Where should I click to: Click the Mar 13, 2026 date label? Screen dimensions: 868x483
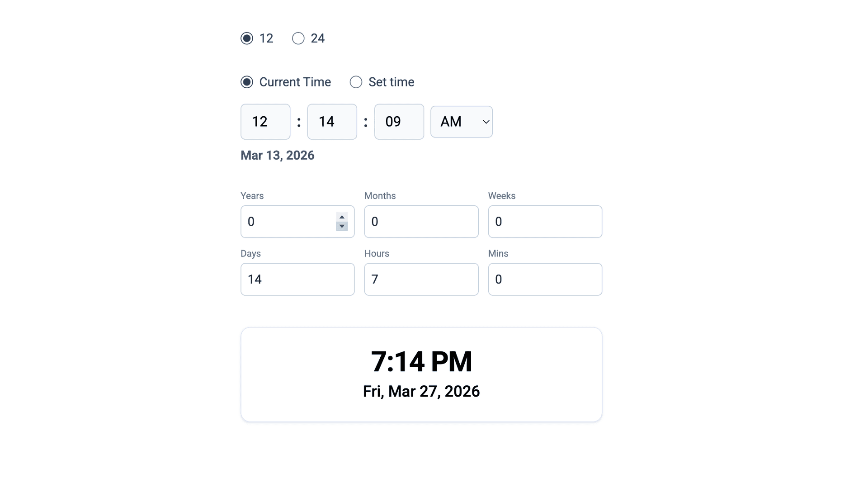coord(277,155)
